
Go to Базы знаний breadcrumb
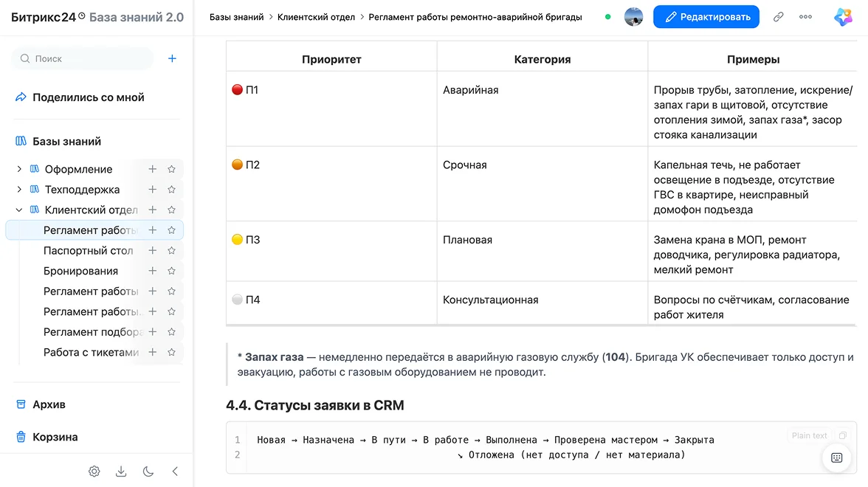(236, 17)
